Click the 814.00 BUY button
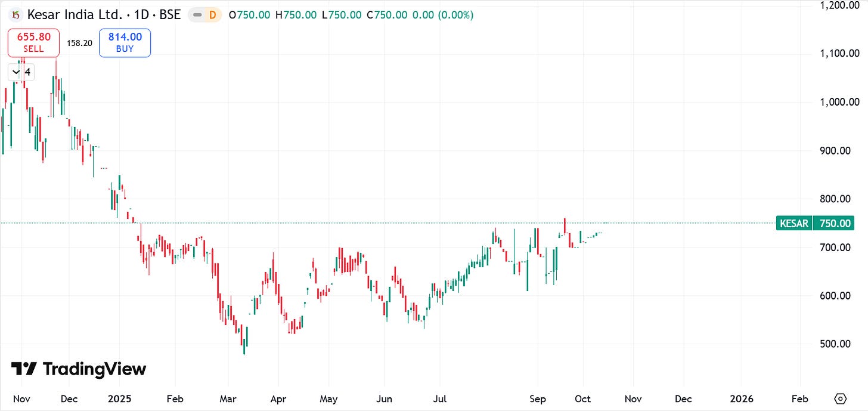Image resolution: width=868 pixels, height=411 pixels. point(125,43)
